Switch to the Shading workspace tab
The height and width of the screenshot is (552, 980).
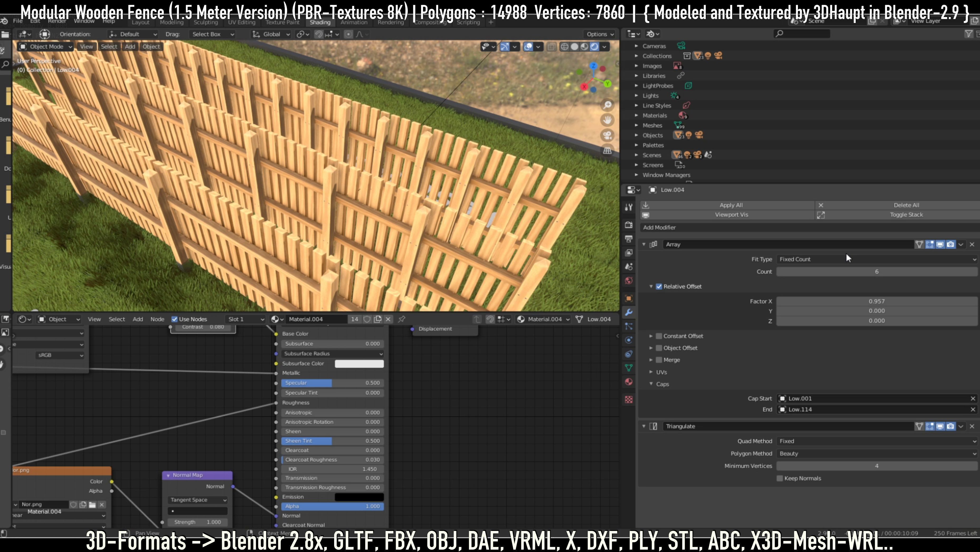click(x=320, y=22)
